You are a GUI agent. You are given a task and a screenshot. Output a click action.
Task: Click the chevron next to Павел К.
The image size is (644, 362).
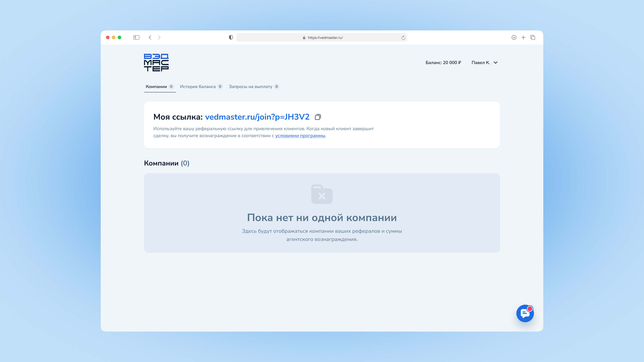tap(495, 63)
